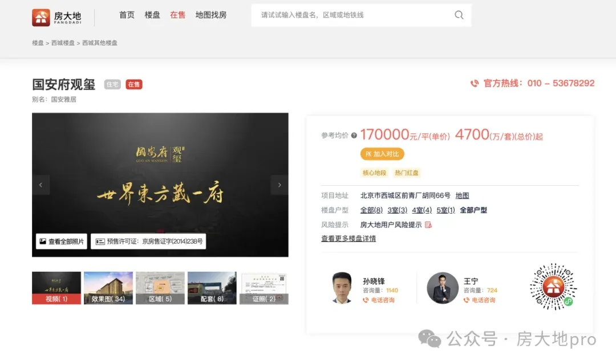616x364 pixels.
Task: Click 查看全部照片 button
Action: point(62,241)
